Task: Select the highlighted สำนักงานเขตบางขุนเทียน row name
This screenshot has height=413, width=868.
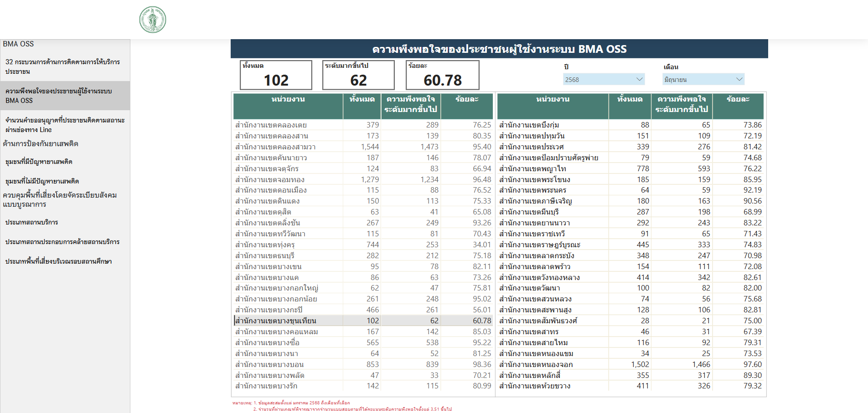Action: coord(275,321)
